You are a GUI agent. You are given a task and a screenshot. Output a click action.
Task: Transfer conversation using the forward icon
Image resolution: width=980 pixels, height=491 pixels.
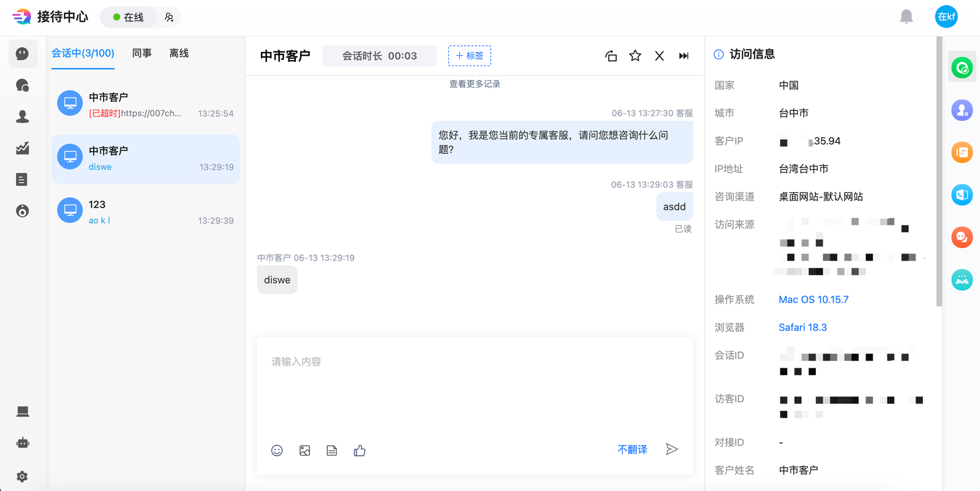click(611, 56)
